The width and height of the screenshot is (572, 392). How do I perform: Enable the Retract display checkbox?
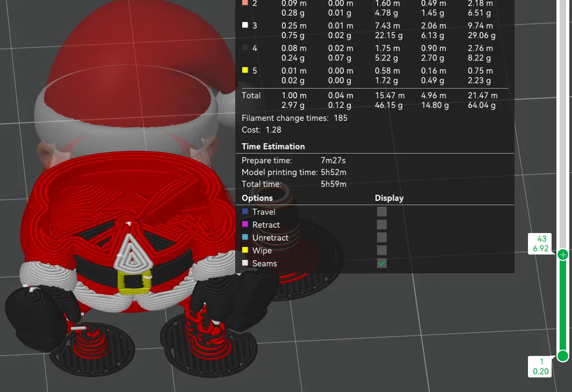tap(381, 224)
